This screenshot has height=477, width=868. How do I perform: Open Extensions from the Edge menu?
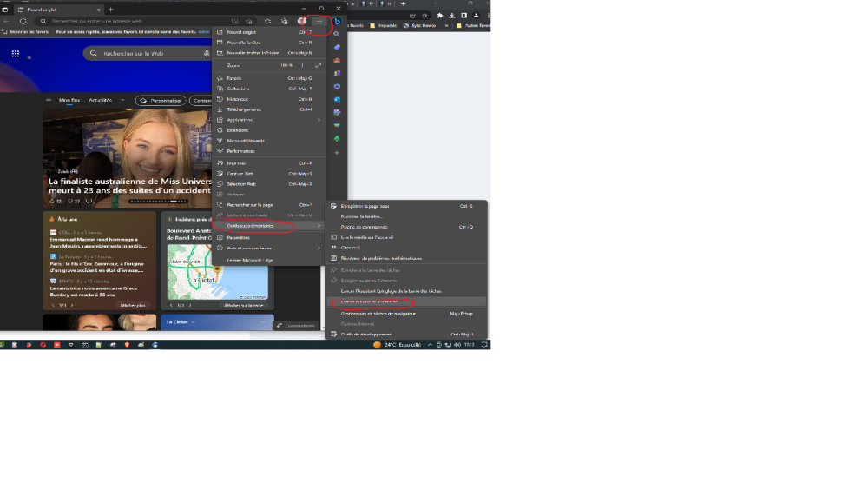[269, 130]
